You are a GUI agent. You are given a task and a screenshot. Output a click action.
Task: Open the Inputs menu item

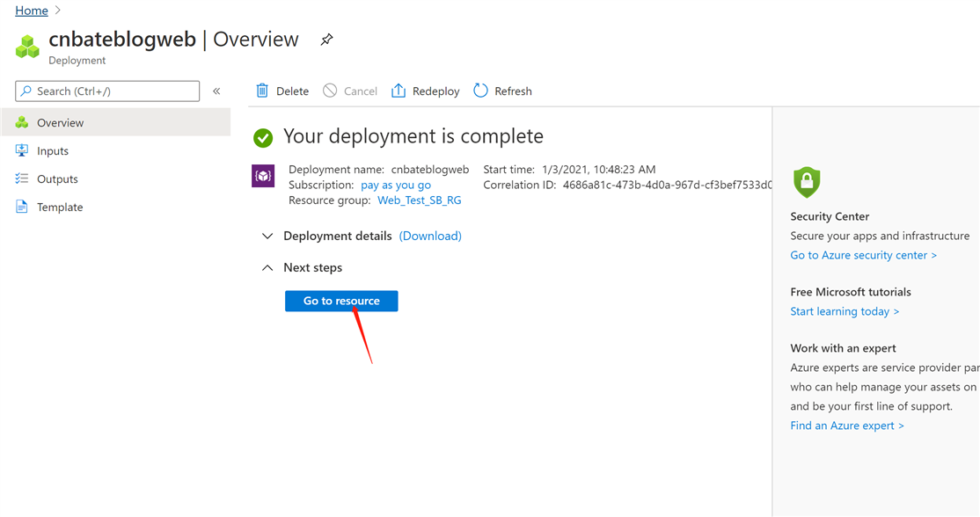click(x=116, y=150)
